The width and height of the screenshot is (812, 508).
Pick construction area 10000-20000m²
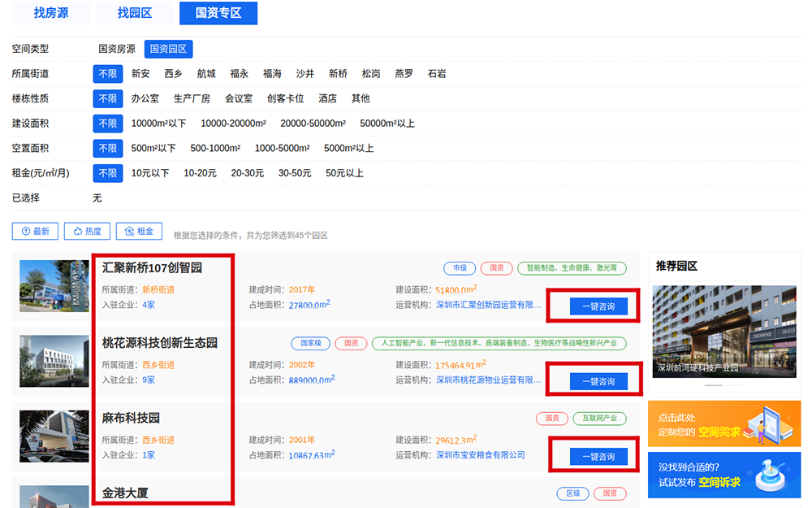coord(234,124)
